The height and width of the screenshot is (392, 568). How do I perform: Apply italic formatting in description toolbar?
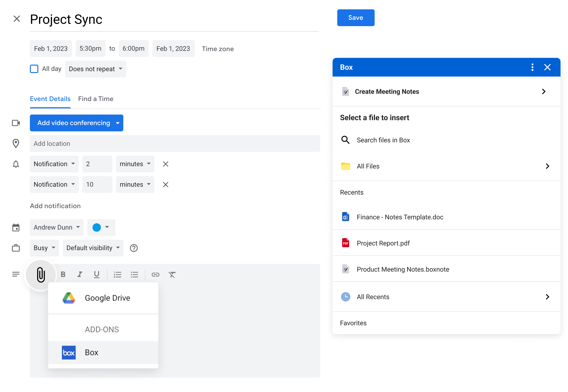click(80, 275)
